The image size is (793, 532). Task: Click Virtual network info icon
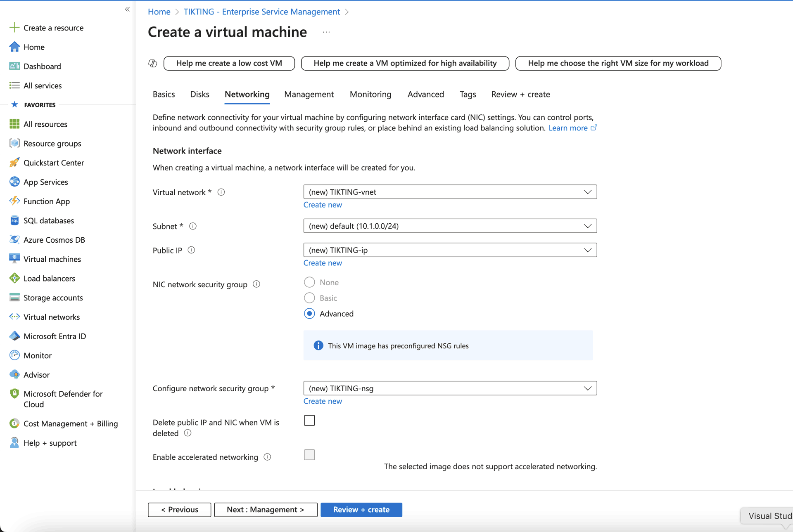tap(221, 192)
